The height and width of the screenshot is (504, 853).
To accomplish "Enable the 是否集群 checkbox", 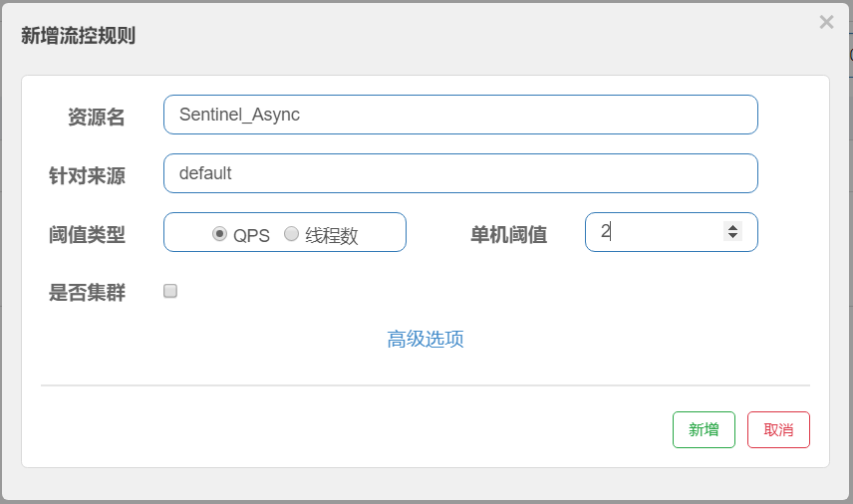I will (x=170, y=291).
